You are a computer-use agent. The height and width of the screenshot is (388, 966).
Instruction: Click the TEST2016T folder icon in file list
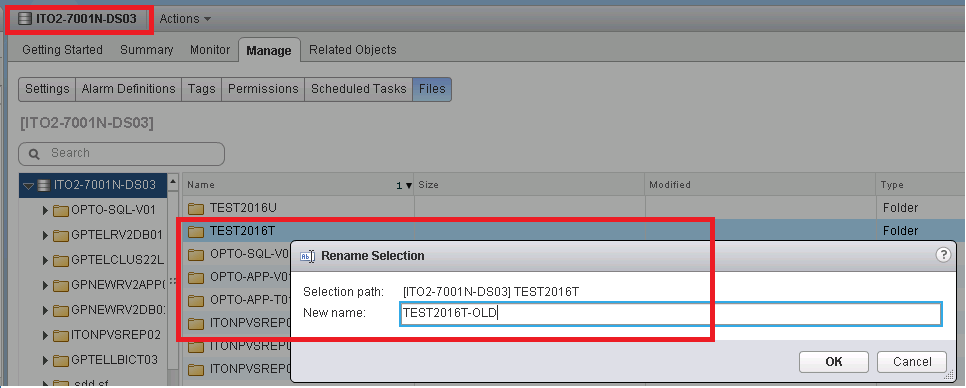[196, 231]
